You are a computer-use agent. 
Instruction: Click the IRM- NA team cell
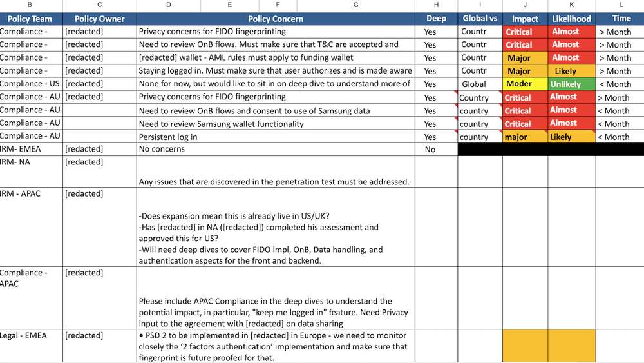click(31, 172)
